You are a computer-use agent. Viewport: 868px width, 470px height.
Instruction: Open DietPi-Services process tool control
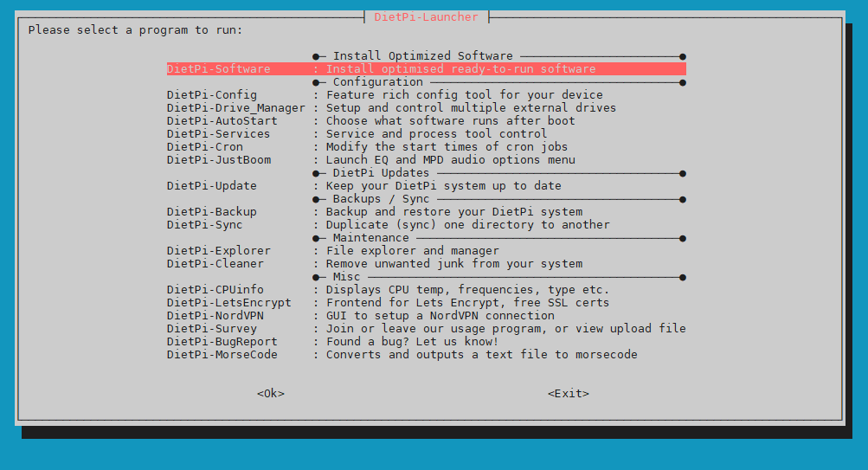point(427,134)
